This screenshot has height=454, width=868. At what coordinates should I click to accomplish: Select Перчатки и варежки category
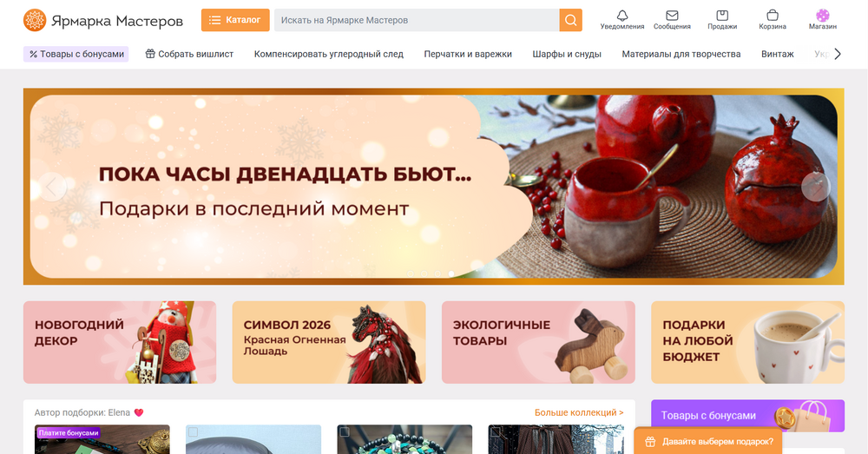pyautogui.click(x=468, y=54)
